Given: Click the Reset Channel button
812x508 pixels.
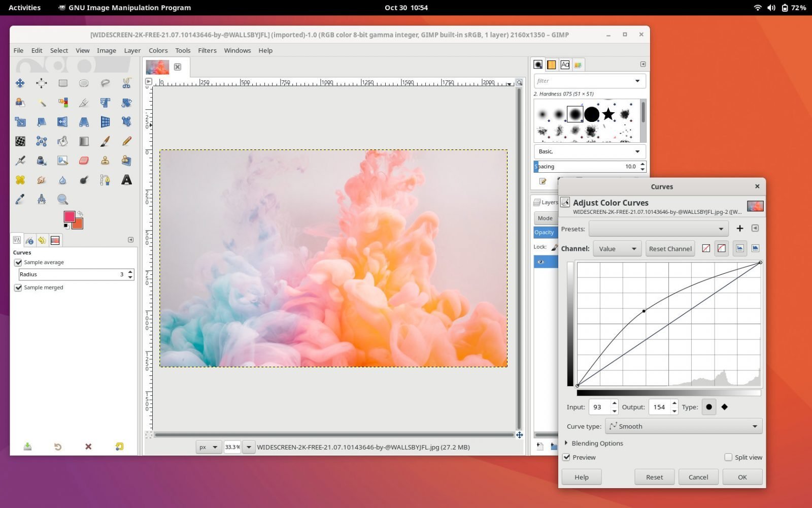Looking at the screenshot, I should 670,248.
